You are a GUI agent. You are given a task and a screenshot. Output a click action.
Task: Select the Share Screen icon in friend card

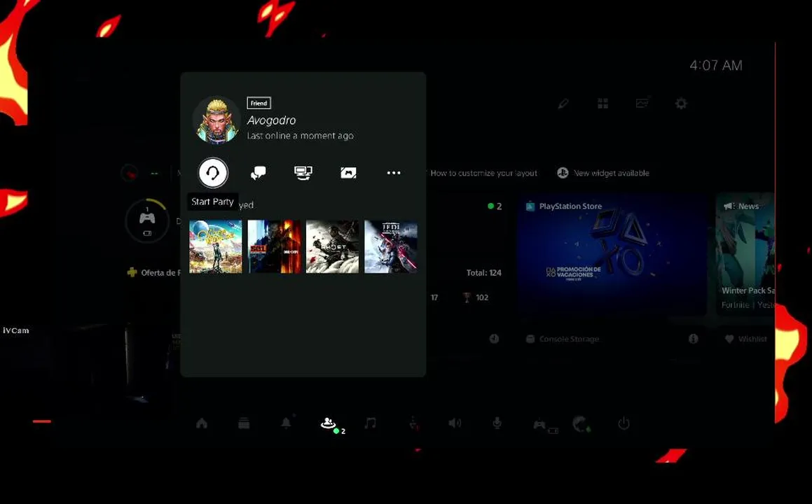[303, 173]
